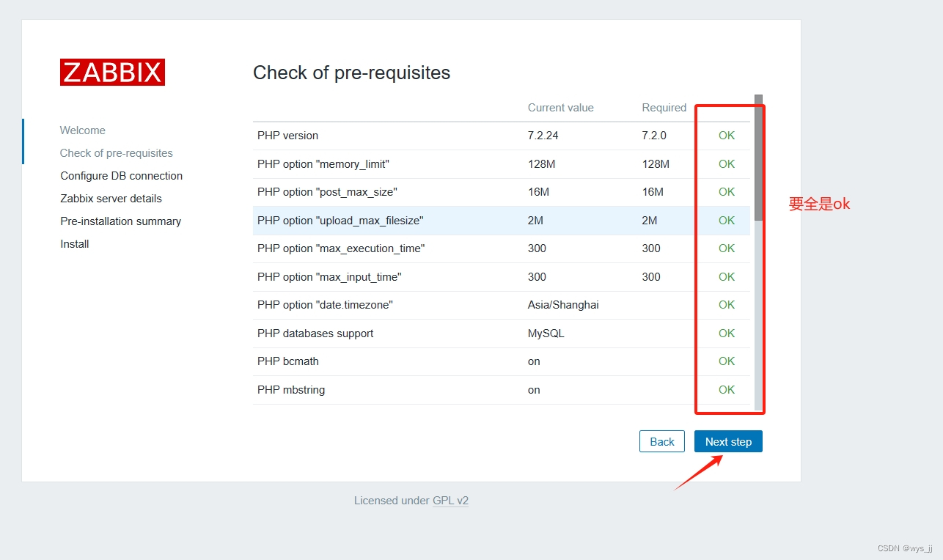Click the Current value column header
Screen dimensions: 943x560
coord(561,108)
